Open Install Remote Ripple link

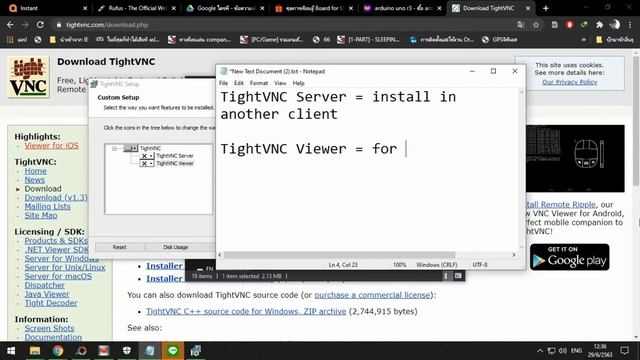(560, 204)
